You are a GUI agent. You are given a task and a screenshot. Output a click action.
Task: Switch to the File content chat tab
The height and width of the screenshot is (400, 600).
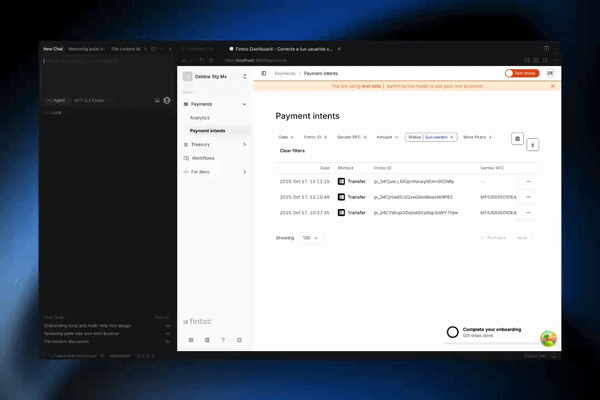[126, 49]
